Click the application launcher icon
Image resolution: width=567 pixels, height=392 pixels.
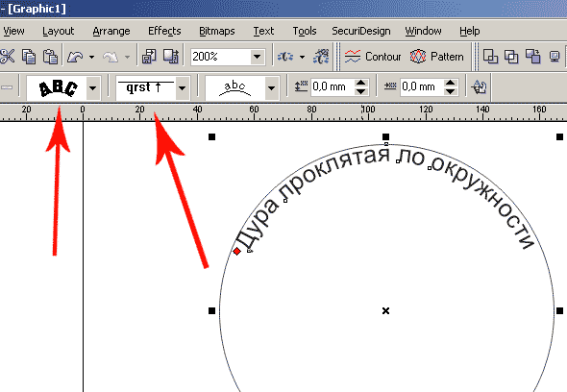click(285, 57)
